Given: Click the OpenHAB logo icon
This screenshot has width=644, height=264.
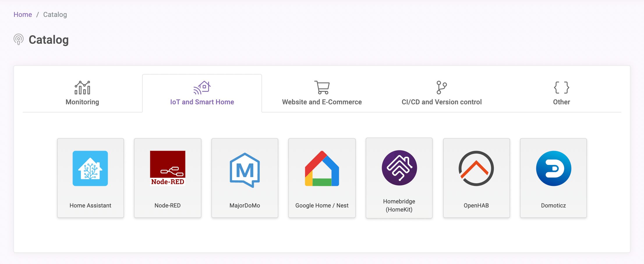Looking at the screenshot, I should (476, 168).
